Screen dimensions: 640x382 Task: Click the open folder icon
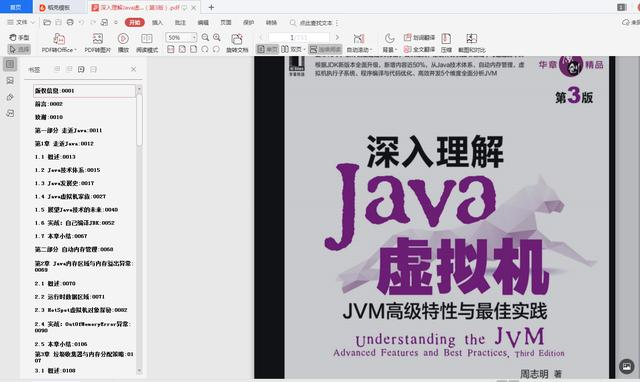[x=47, y=22]
